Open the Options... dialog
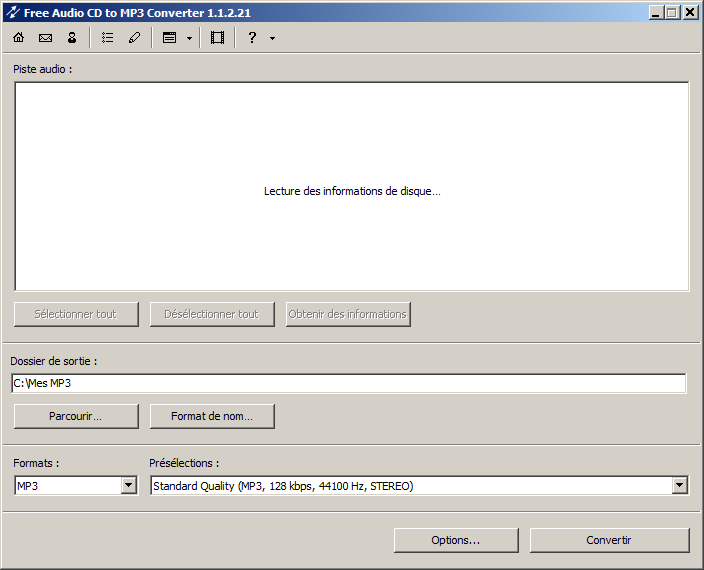704x570 pixels. pos(456,540)
